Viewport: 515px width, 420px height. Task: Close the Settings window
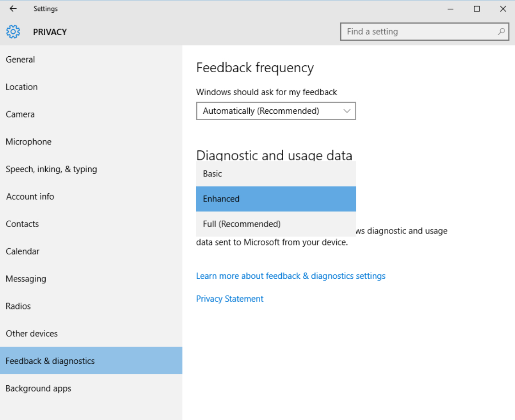pos(503,9)
